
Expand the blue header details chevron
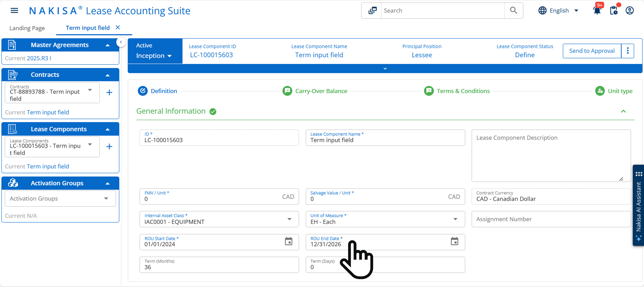[x=385, y=69]
